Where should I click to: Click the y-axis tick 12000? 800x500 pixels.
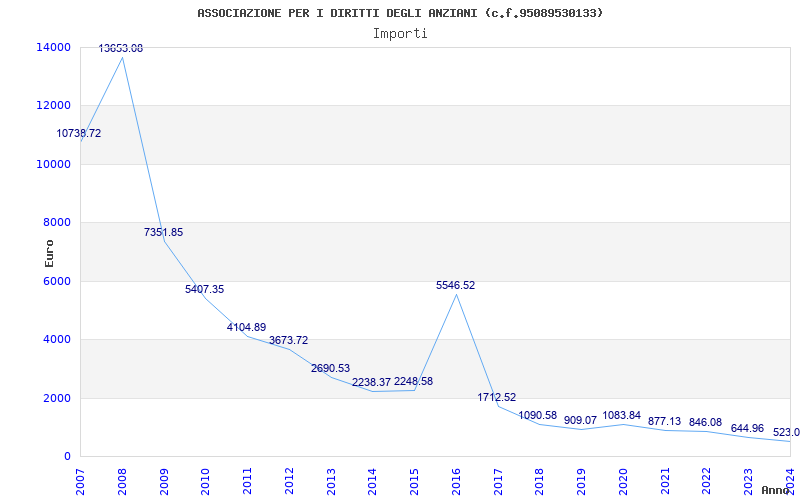pos(54,106)
